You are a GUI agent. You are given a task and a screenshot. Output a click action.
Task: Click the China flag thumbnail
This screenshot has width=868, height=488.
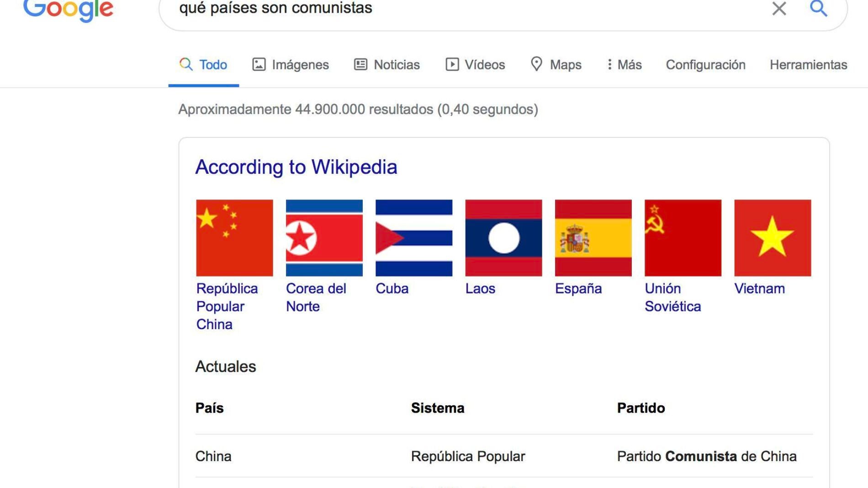(x=234, y=238)
